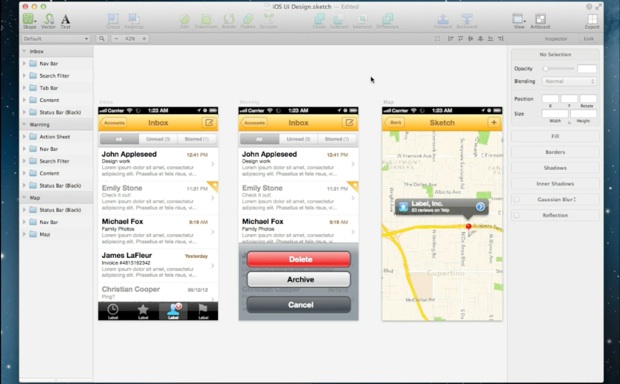Open the Blending mode dropdown
This screenshot has width=620, height=384.
click(569, 81)
